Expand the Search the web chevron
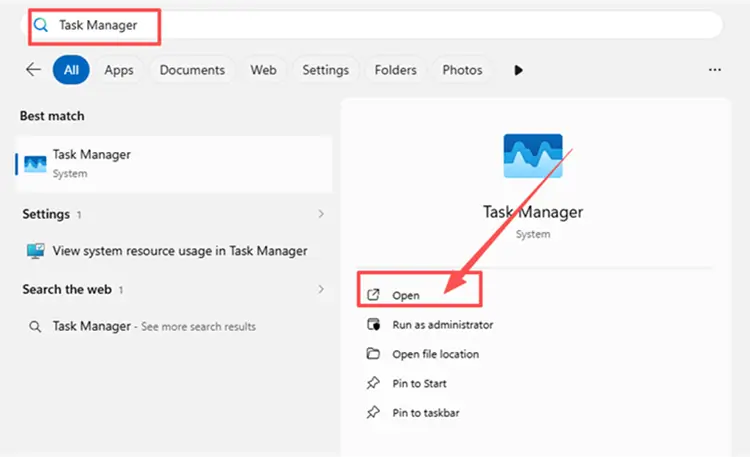The width and height of the screenshot is (750, 457). [321, 289]
